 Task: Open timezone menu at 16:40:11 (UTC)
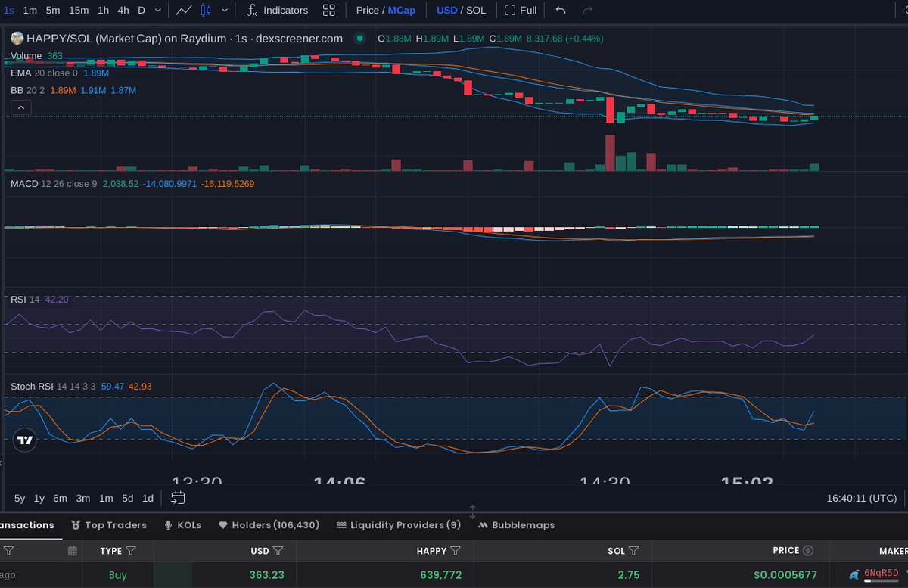861,498
